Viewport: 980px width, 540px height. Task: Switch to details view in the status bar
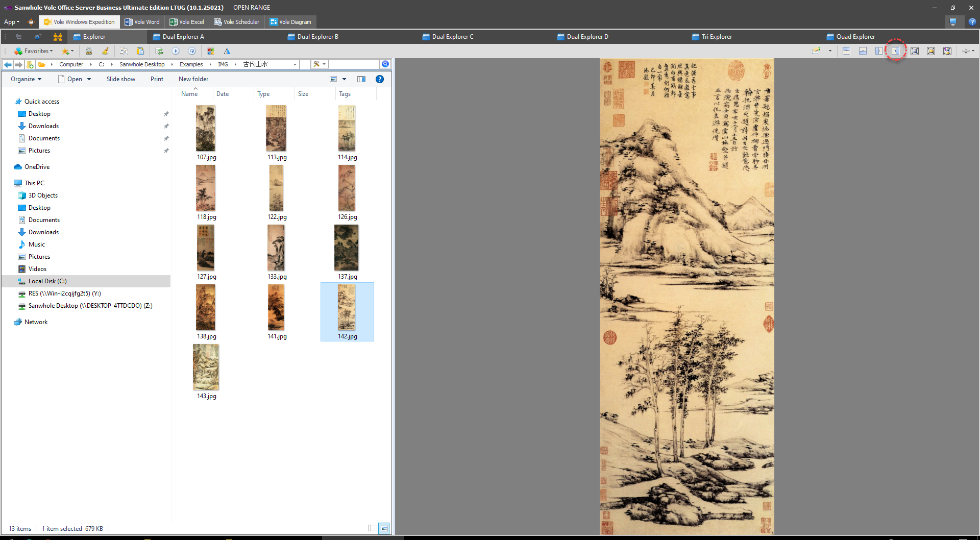[373, 528]
